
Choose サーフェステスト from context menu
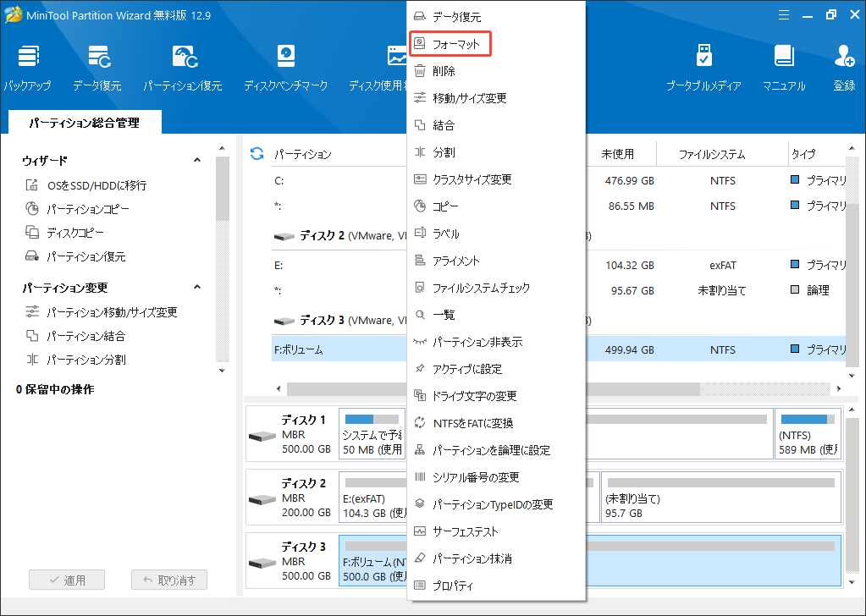(x=496, y=531)
